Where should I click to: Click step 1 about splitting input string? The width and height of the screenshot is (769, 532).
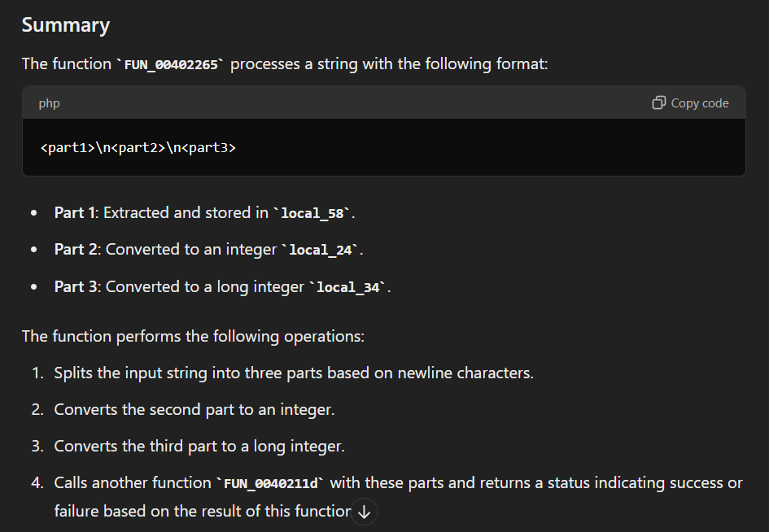click(x=293, y=373)
